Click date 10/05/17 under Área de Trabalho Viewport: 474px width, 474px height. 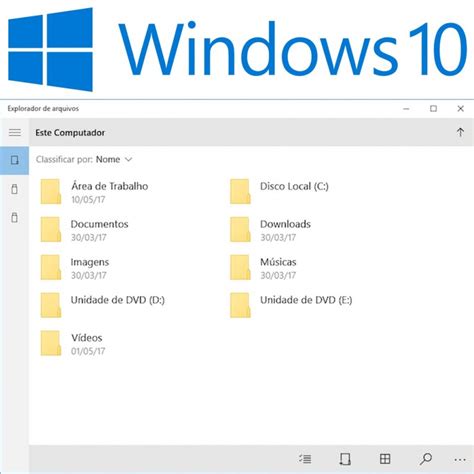[x=88, y=200]
